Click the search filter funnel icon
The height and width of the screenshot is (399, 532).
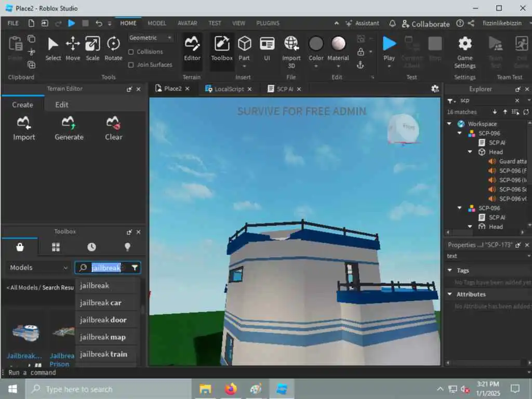click(x=135, y=268)
